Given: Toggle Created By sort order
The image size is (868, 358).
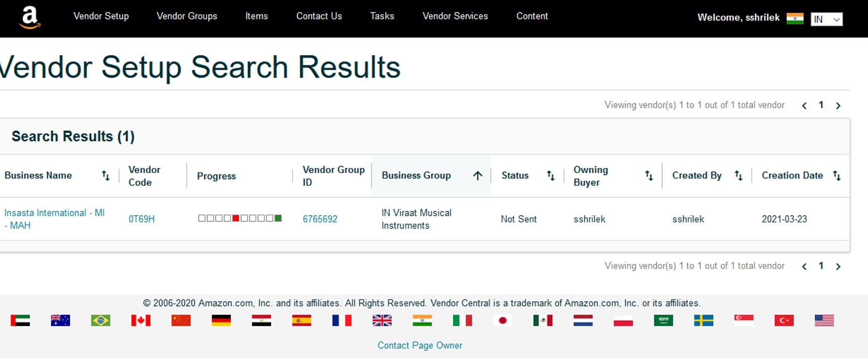Looking at the screenshot, I should pyautogui.click(x=738, y=175).
